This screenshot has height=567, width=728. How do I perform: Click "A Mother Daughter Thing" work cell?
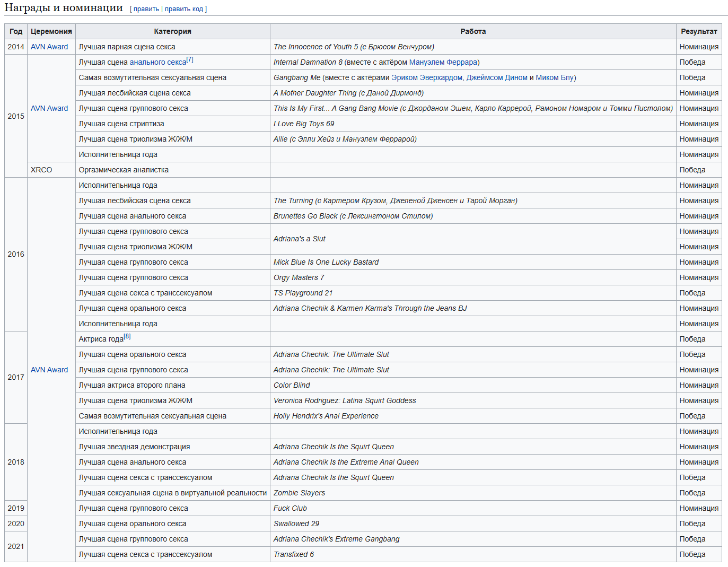[473, 93]
